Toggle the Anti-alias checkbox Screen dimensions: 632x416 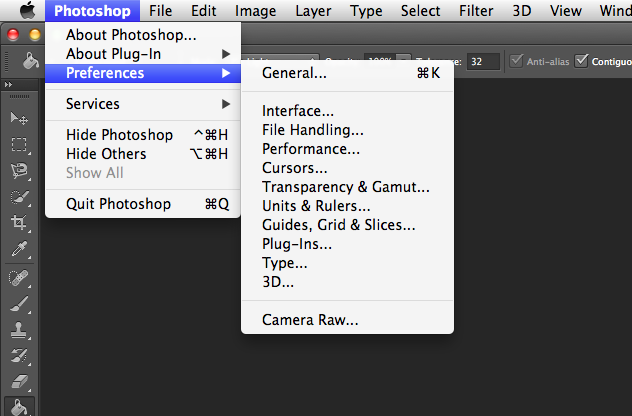pyautogui.click(x=516, y=61)
